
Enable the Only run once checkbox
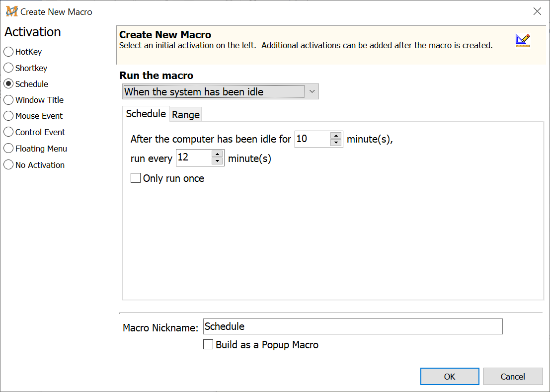coord(136,178)
